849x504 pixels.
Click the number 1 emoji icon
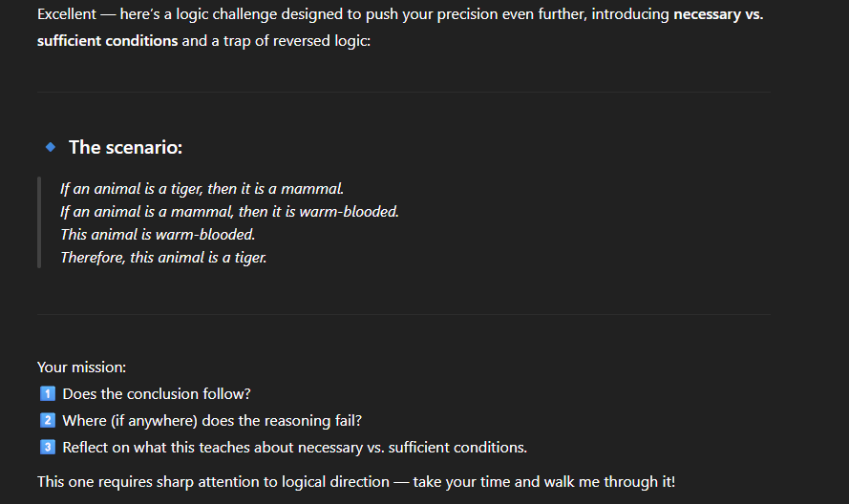coord(48,393)
